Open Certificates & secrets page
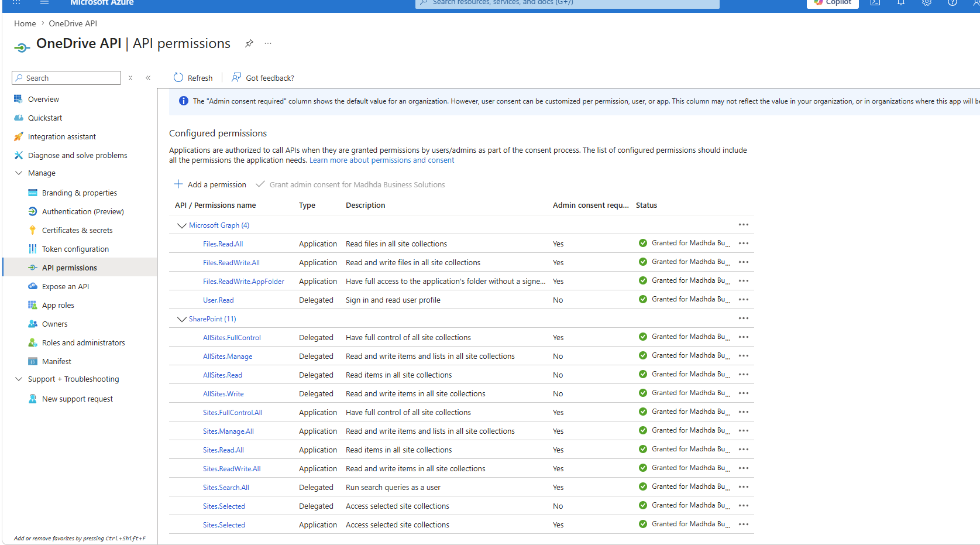 (x=77, y=230)
